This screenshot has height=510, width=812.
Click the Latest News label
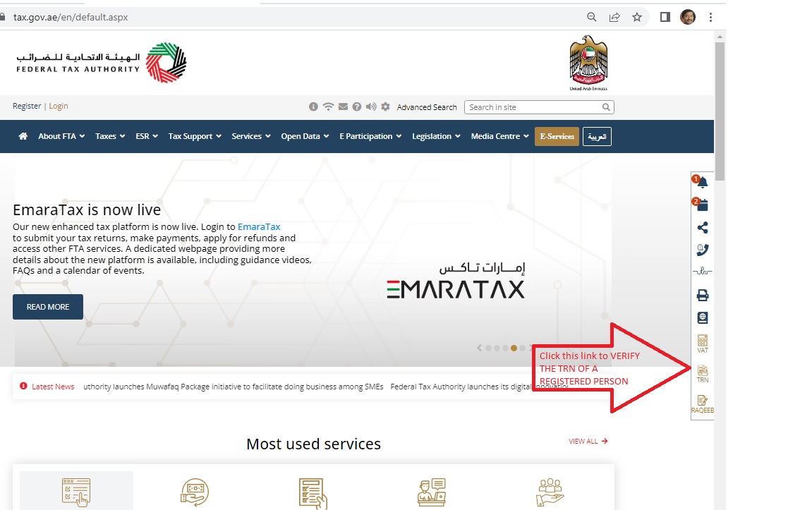[53, 387]
